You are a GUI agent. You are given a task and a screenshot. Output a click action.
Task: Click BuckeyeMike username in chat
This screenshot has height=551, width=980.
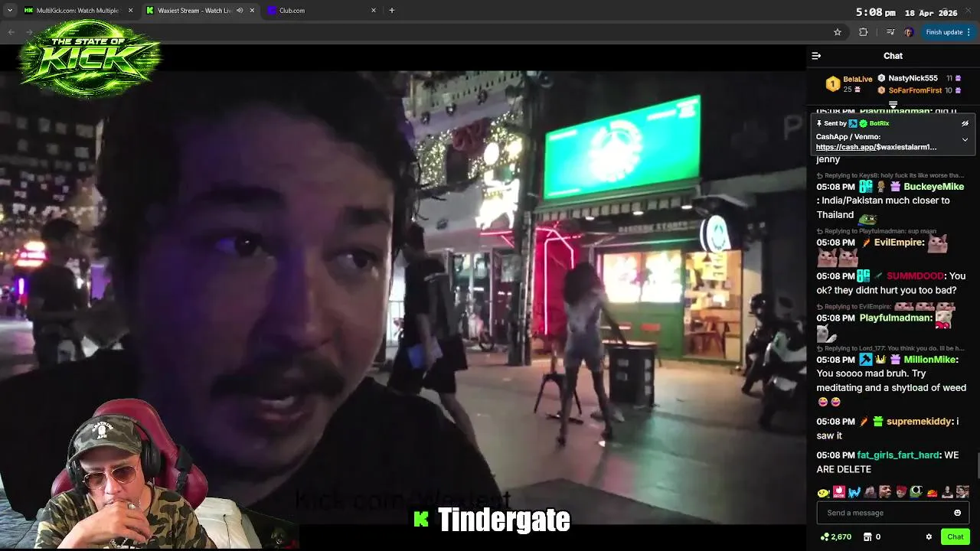pos(933,187)
